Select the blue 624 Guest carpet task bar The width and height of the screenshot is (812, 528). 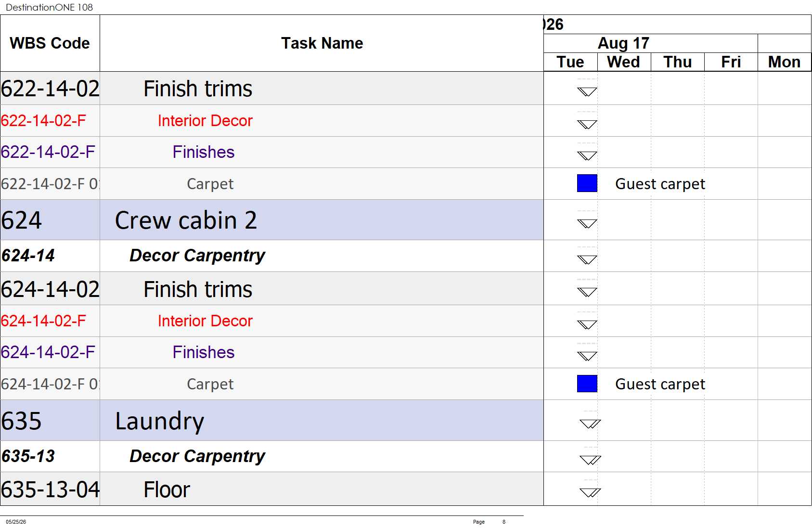pyautogui.click(x=587, y=384)
